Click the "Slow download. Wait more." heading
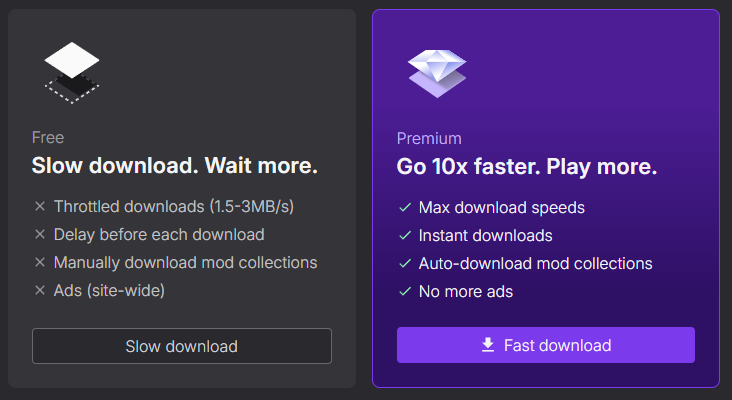The image size is (732, 400). (175, 166)
